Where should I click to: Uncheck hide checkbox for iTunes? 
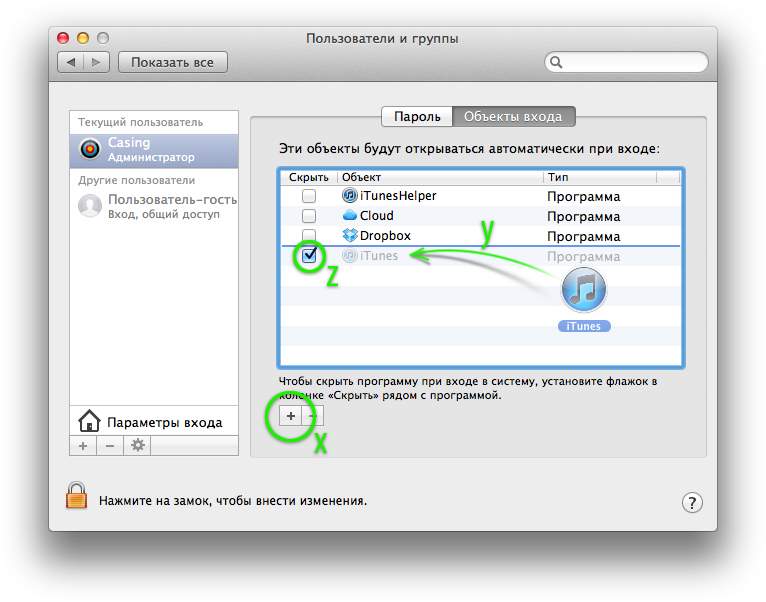pyautogui.click(x=309, y=255)
